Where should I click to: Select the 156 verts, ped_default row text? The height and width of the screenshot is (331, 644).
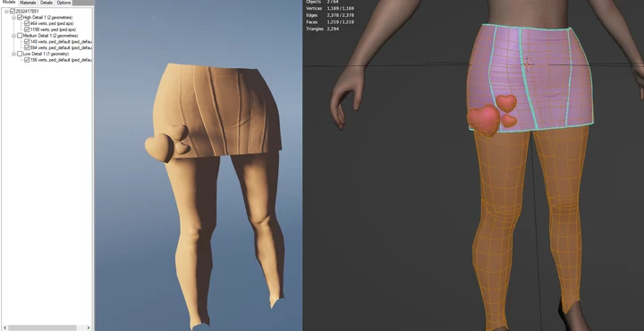pos(61,60)
